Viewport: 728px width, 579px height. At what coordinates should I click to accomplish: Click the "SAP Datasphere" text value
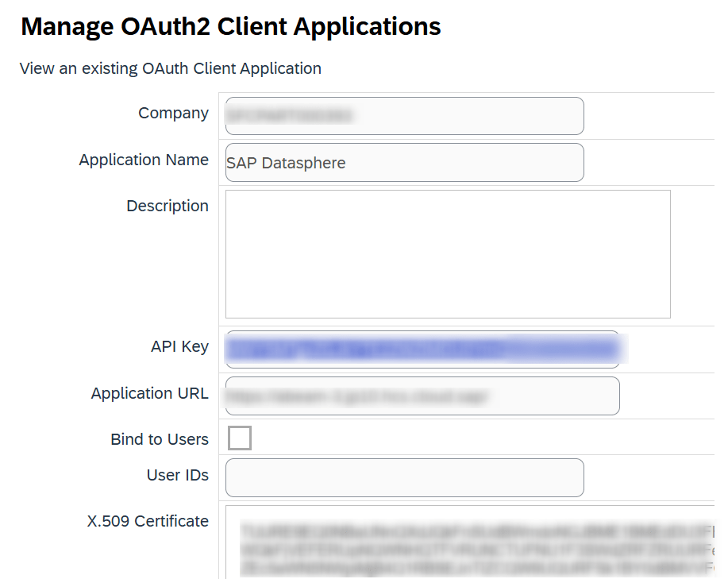[286, 163]
